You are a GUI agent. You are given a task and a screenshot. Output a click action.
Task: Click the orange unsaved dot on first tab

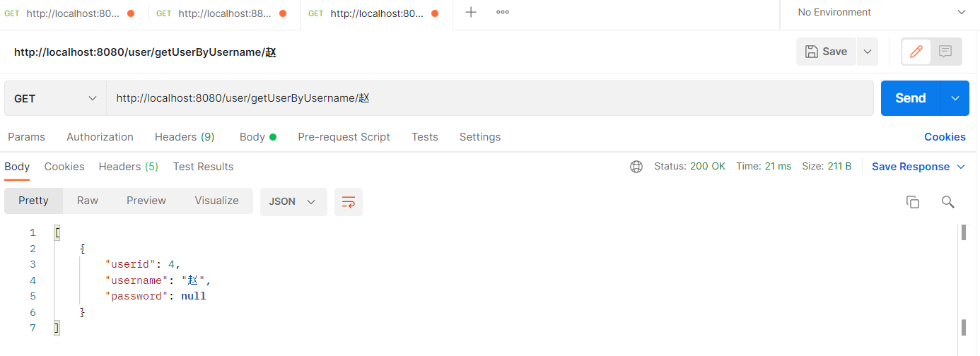[x=131, y=13]
